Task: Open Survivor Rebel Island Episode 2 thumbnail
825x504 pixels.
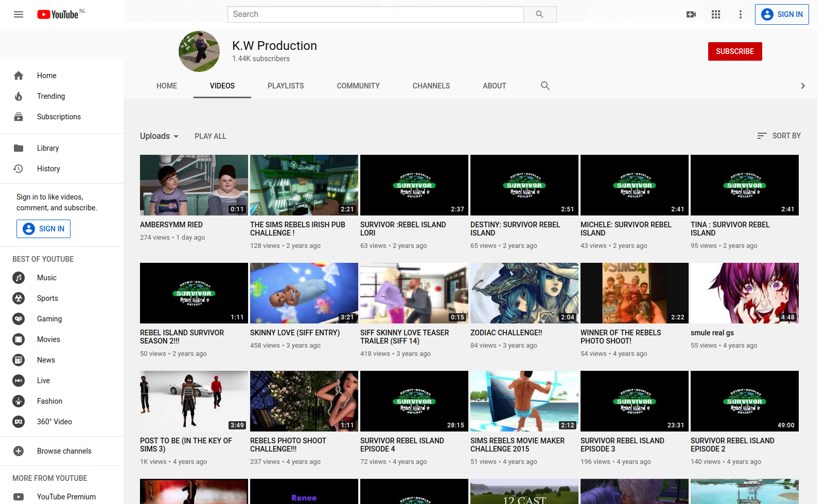Action: tap(745, 401)
